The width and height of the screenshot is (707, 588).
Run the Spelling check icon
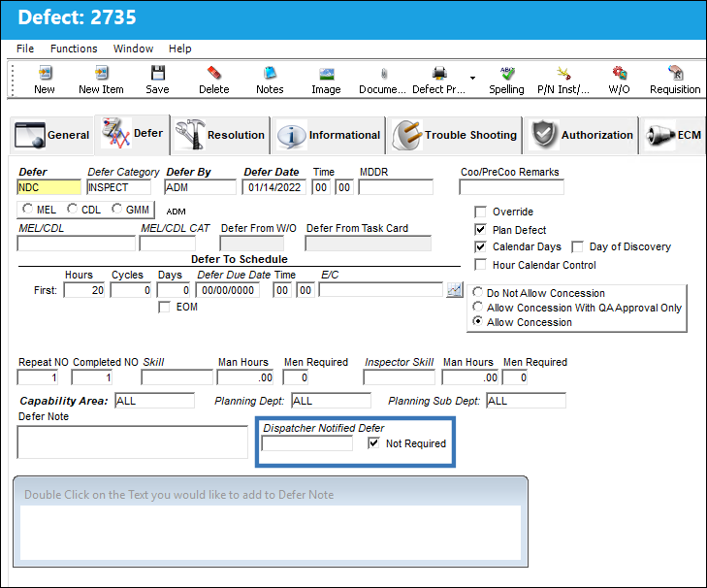507,73
